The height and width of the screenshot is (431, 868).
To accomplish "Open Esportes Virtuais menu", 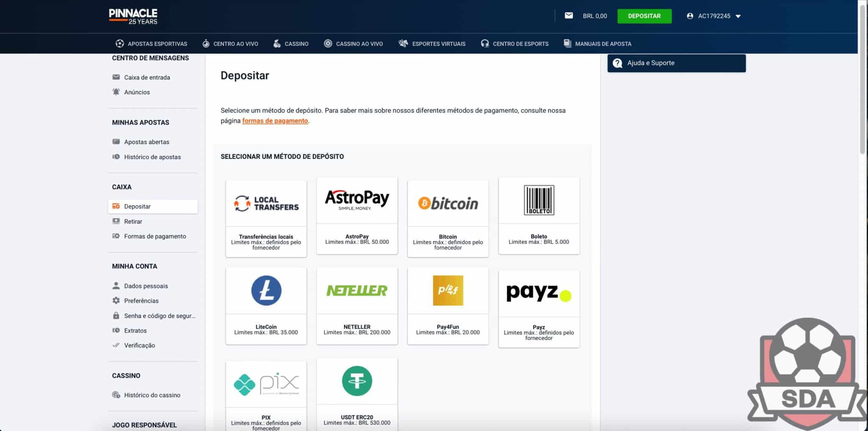I will tap(432, 44).
